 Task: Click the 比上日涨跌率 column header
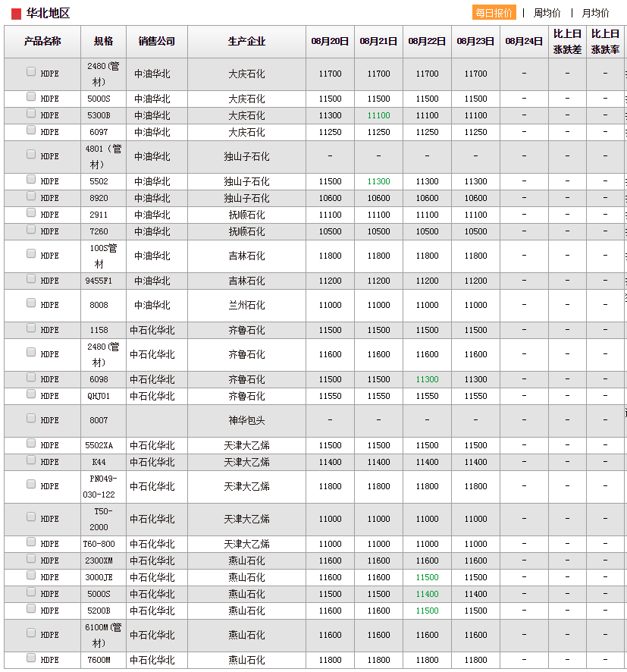click(x=605, y=41)
